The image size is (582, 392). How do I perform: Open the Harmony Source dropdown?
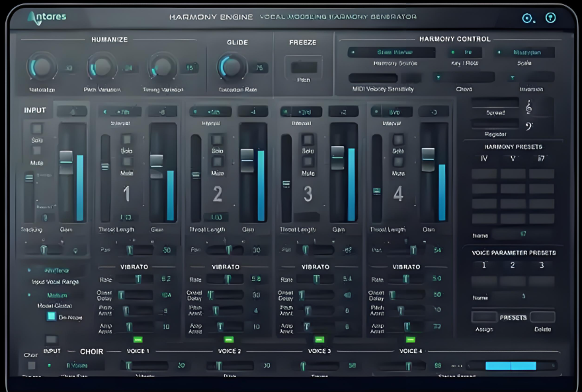[392, 52]
